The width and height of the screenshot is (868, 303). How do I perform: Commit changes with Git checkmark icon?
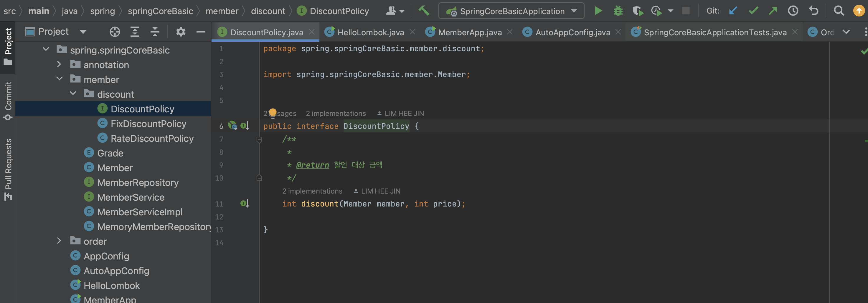click(x=753, y=11)
